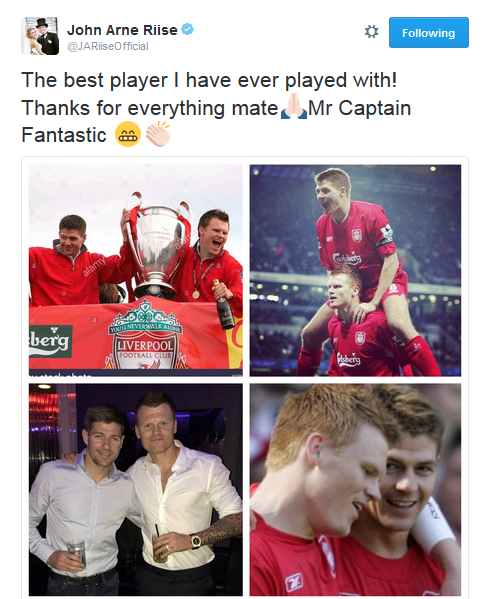Open the photo of two men in white shirts
490x599 pixels.
click(x=136, y=490)
